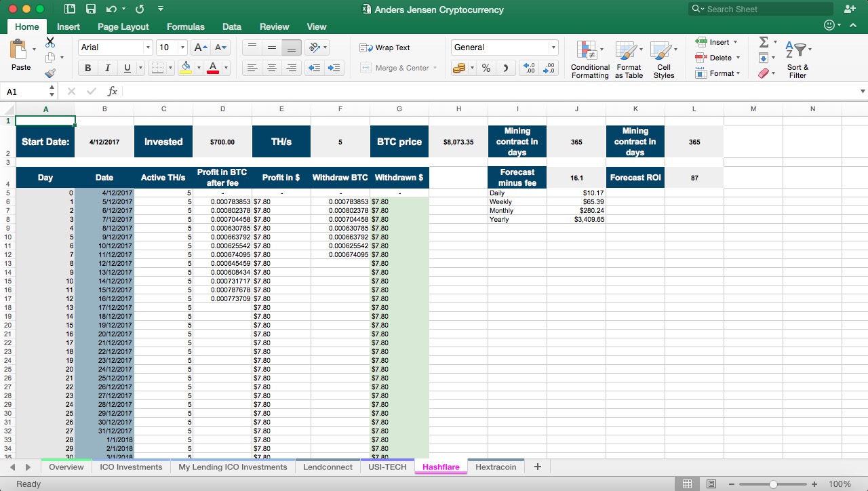Open Format as Table gallery
The image size is (868, 491).
pyautogui.click(x=629, y=60)
